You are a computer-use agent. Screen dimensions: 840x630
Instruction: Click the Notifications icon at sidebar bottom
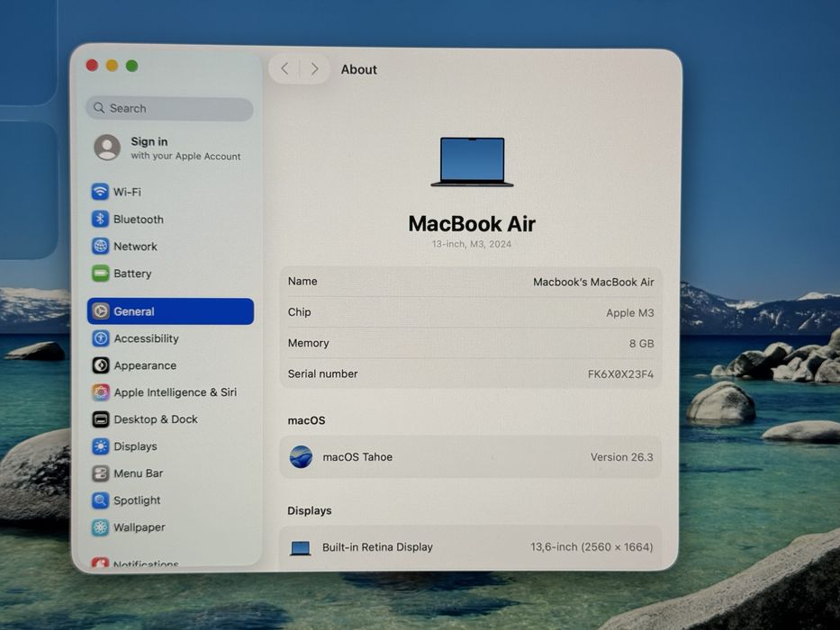(x=100, y=562)
